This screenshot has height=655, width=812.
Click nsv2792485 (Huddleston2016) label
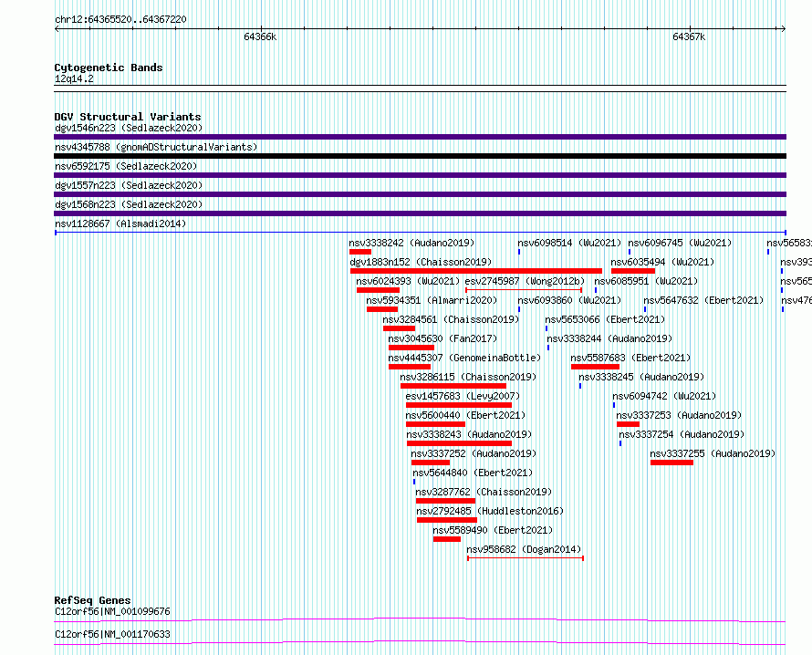(x=490, y=511)
